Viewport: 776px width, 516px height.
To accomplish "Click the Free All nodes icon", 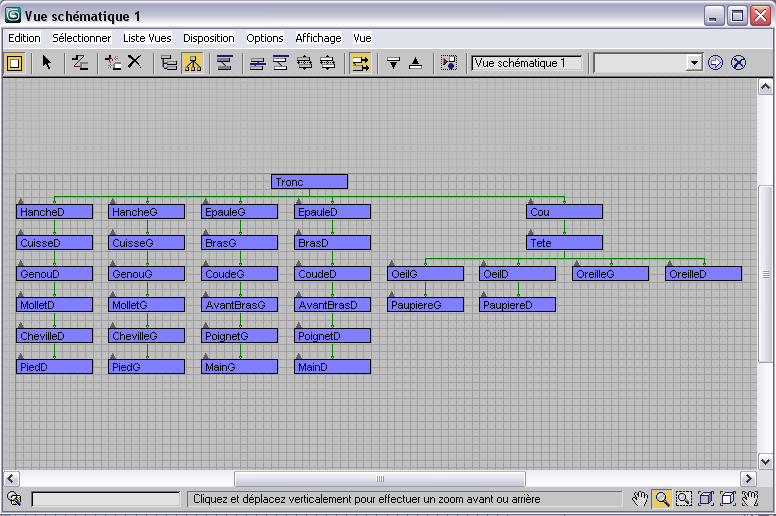I will (304, 63).
